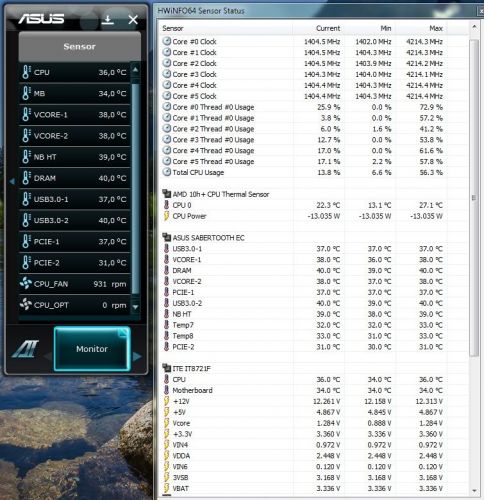484x500 pixels.
Task: Click the Temp8 row label
Action: [183, 336]
